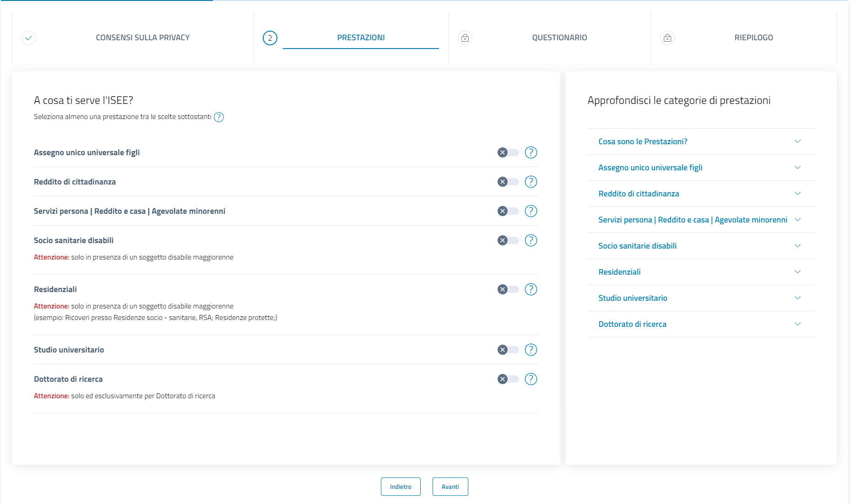Click help icon beside Reddito di cittadinanza
The image size is (851, 504).
531,182
